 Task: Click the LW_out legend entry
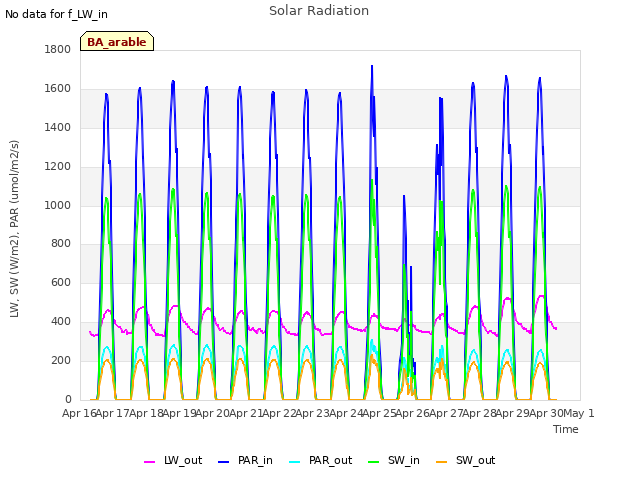[173, 460]
